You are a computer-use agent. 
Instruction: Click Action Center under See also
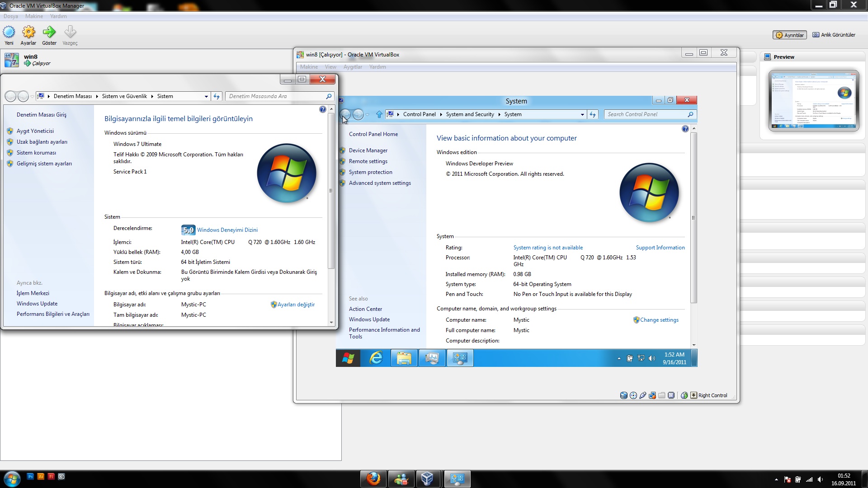pos(365,309)
